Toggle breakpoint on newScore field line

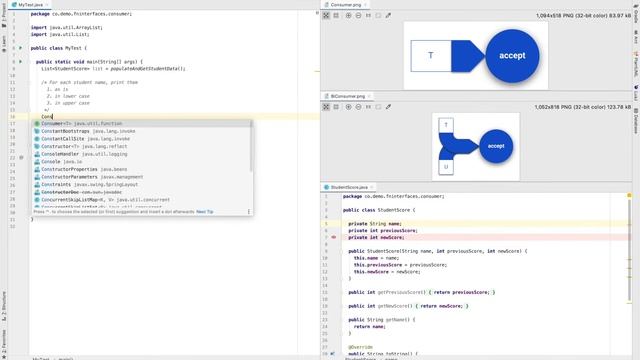pos(333,237)
